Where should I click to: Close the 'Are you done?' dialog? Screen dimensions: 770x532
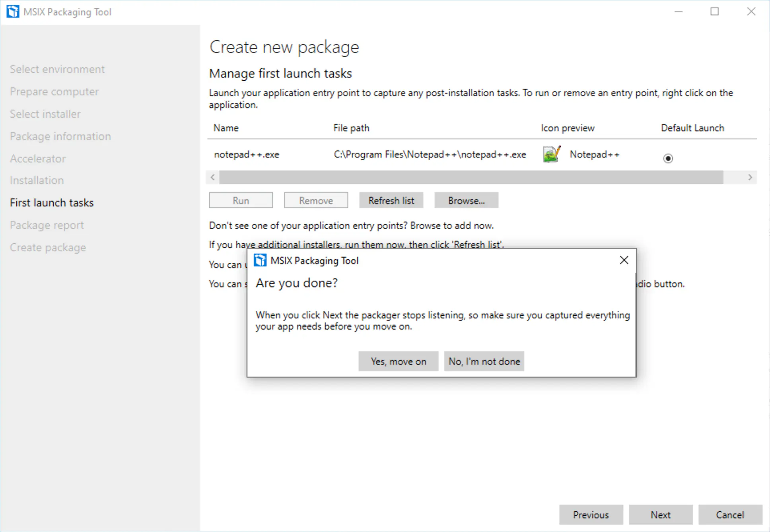624,260
